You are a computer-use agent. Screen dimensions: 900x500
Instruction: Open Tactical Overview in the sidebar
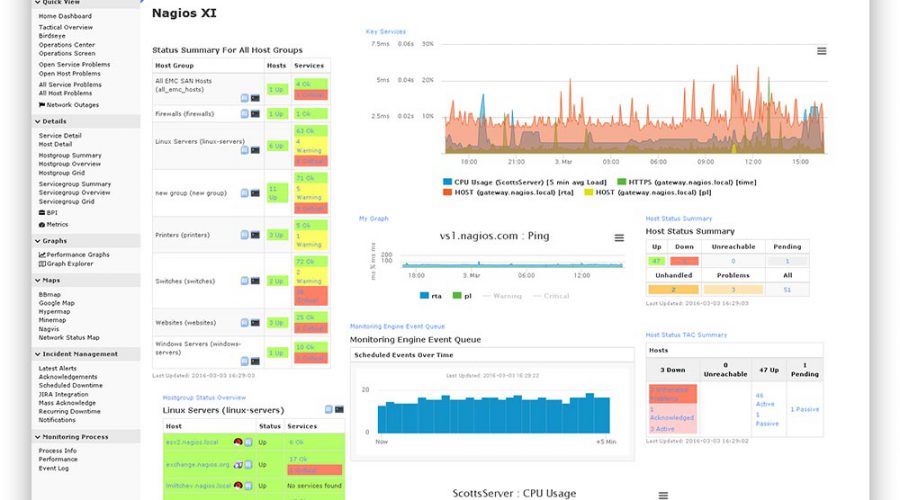point(64,28)
